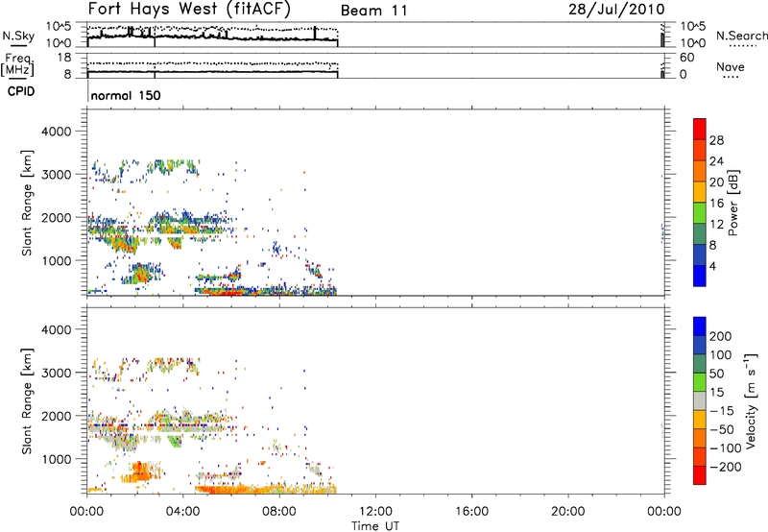Click the 50 velocity colorbar label
The width and height of the screenshot is (768, 532).
click(716, 374)
